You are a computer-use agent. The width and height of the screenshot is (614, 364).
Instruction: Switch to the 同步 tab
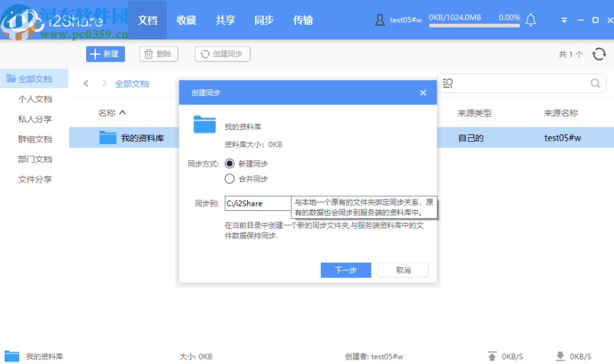pos(264,20)
